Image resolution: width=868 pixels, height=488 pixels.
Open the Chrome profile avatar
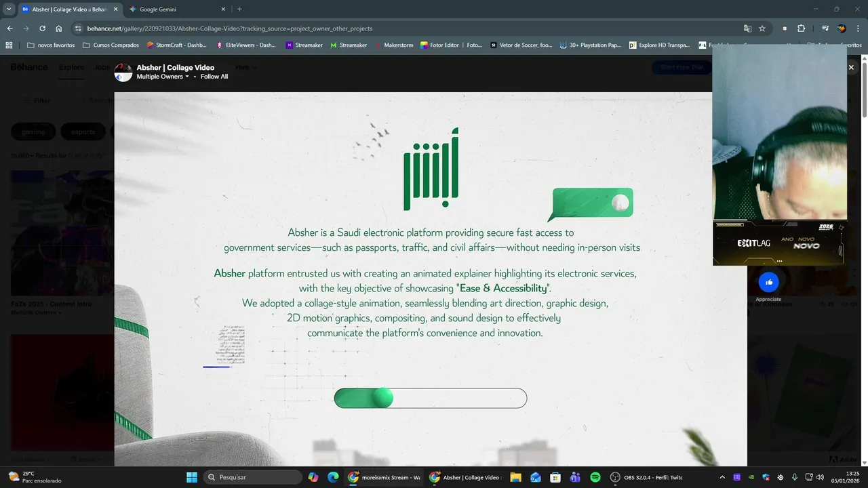click(842, 28)
